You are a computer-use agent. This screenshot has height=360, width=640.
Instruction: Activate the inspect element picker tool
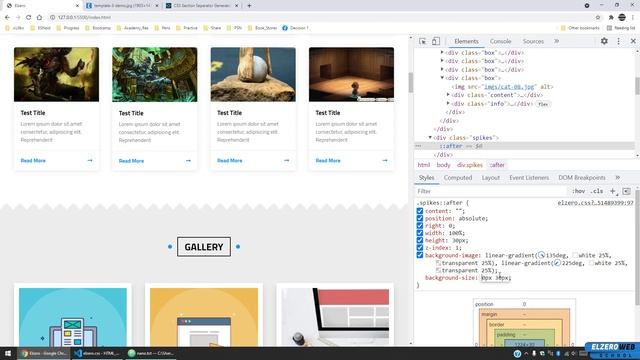(x=423, y=41)
